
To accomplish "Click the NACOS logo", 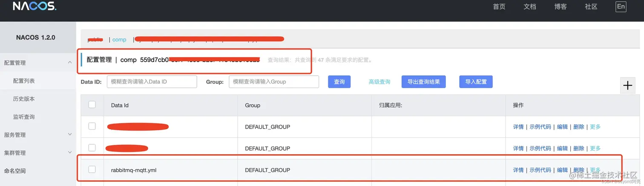I will click(x=34, y=6).
